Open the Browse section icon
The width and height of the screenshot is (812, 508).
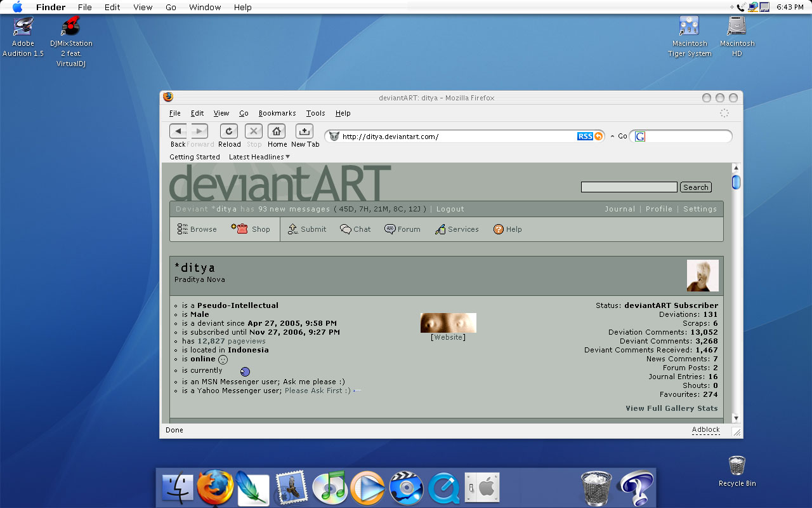(x=183, y=229)
